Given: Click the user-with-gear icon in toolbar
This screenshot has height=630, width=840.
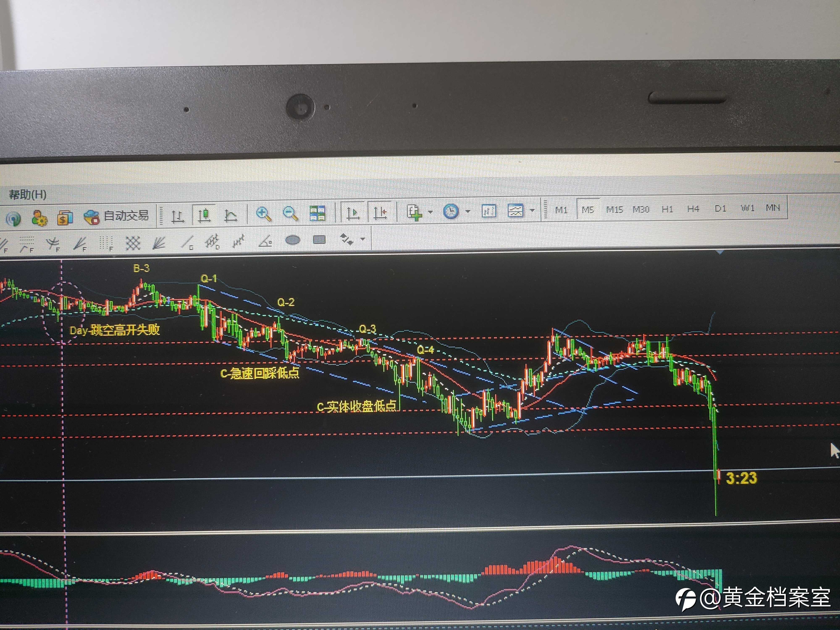Looking at the screenshot, I should pos(39,218).
